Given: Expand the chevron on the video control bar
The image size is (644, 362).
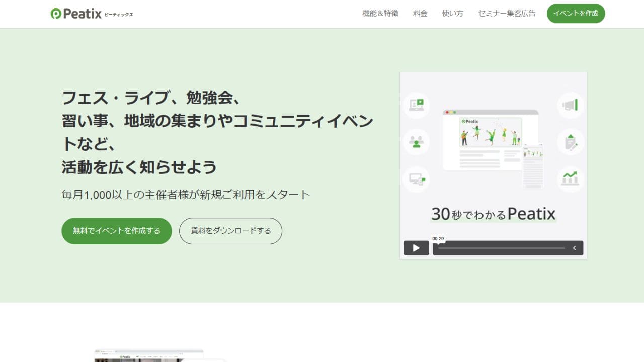Looking at the screenshot, I should pyautogui.click(x=575, y=248).
